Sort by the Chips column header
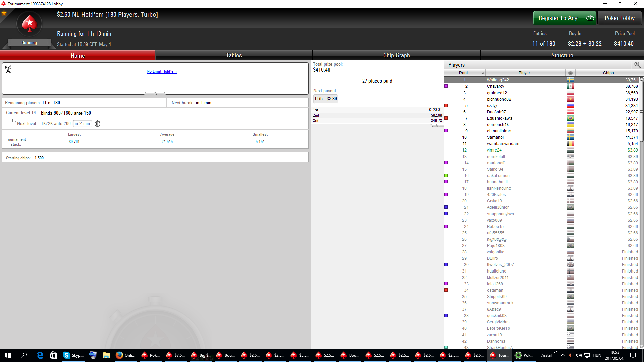 [608, 73]
